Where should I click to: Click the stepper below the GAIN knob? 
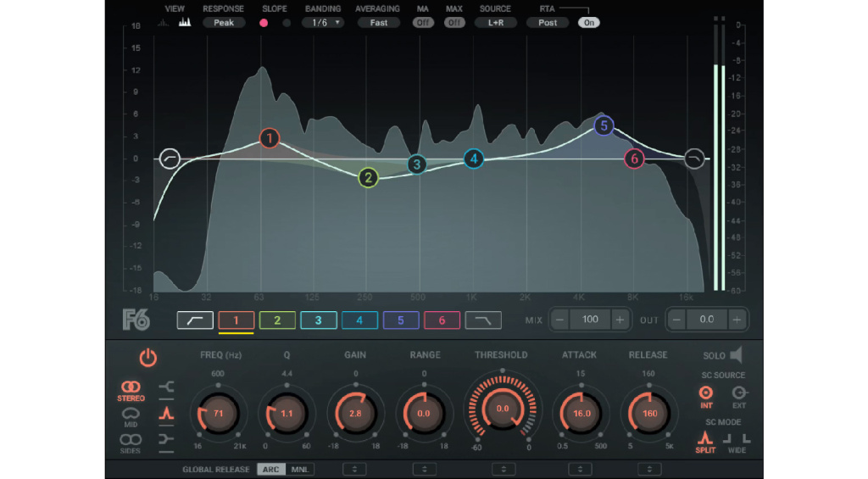(354, 469)
